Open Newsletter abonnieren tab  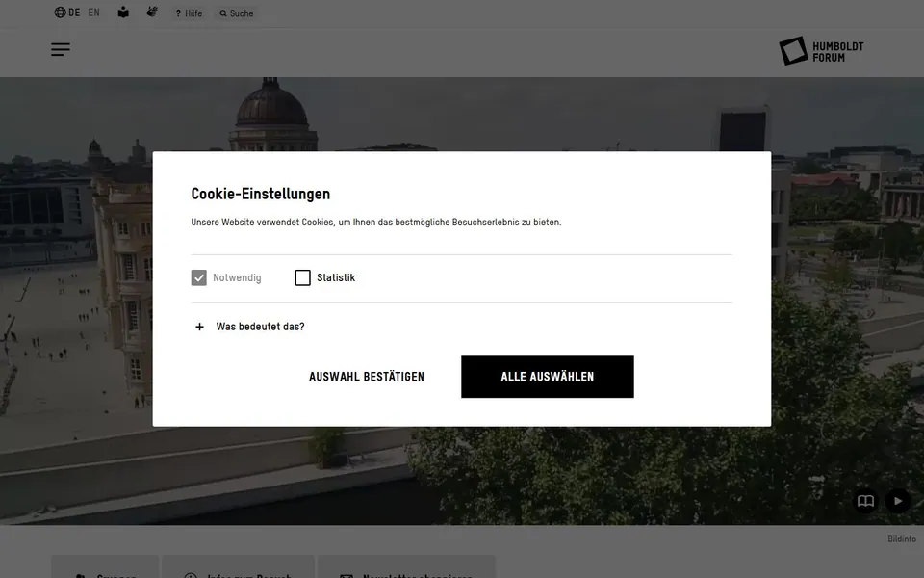tap(406, 566)
